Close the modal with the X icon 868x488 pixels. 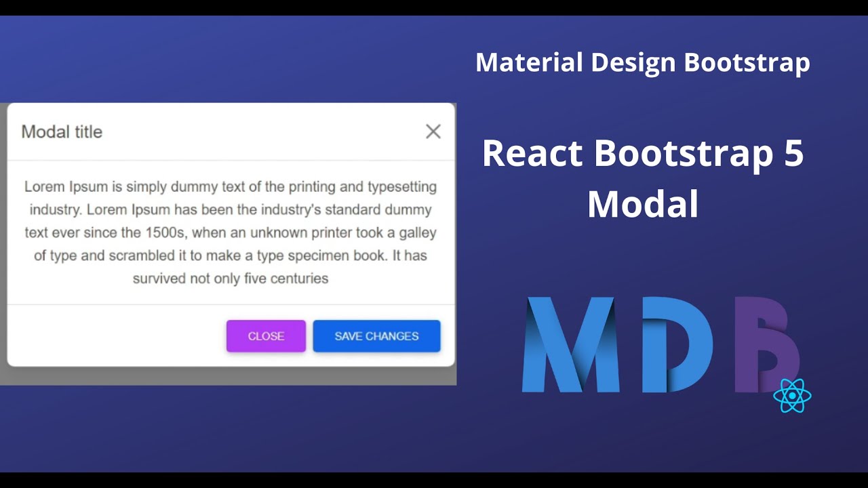click(x=433, y=131)
